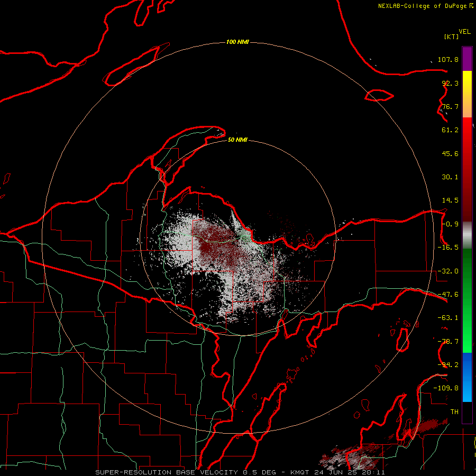Click the KMQT station identifier
Image resolution: width=476 pixels, height=476 pixels.
pyautogui.click(x=300, y=472)
